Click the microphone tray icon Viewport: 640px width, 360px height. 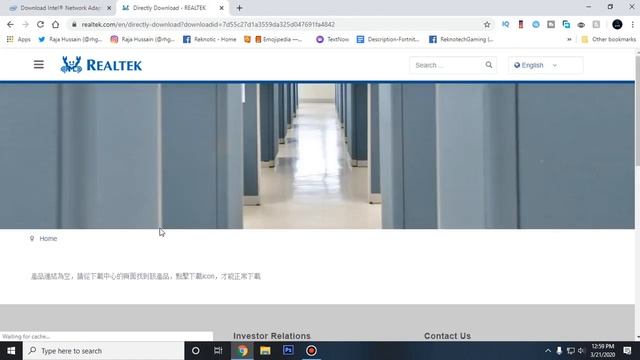pos(559,351)
